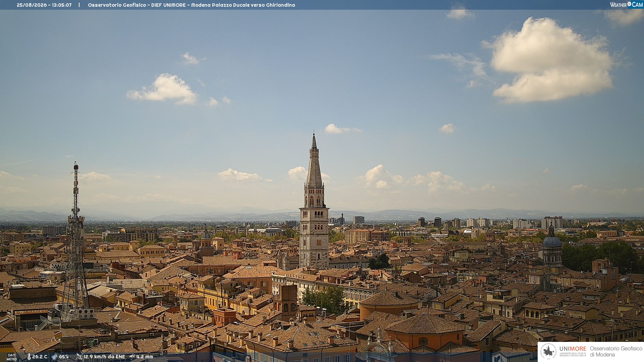644x362 pixels.
Task: Click the WeatherCAM logo
Action: [x=626, y=5]
